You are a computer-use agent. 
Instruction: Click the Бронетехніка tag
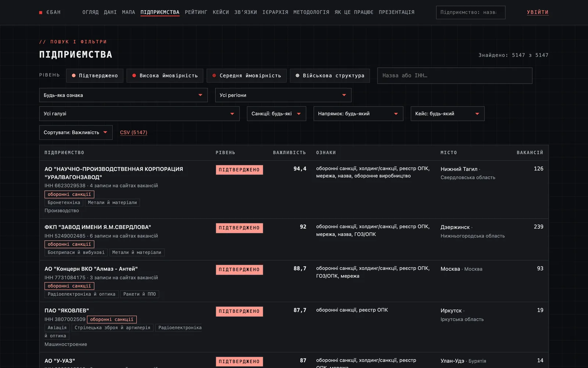tap(64, 202)
